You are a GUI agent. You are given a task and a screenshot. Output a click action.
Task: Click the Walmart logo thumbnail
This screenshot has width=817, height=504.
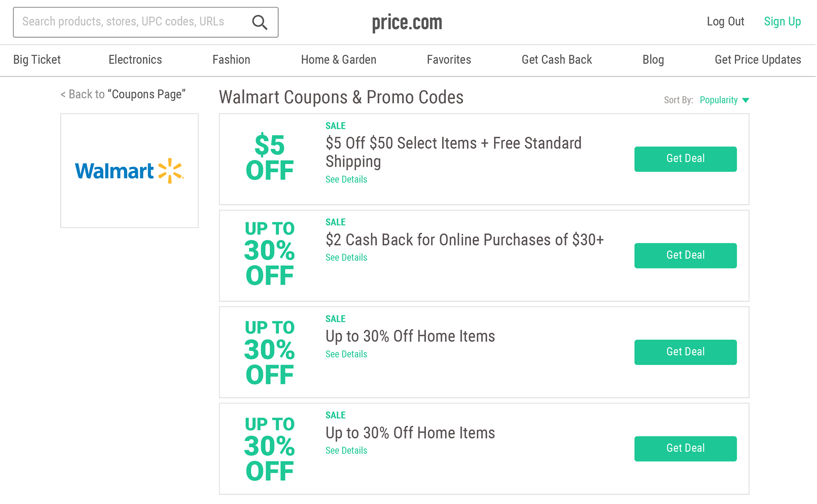pyautogui.click(x=129, y=171)
